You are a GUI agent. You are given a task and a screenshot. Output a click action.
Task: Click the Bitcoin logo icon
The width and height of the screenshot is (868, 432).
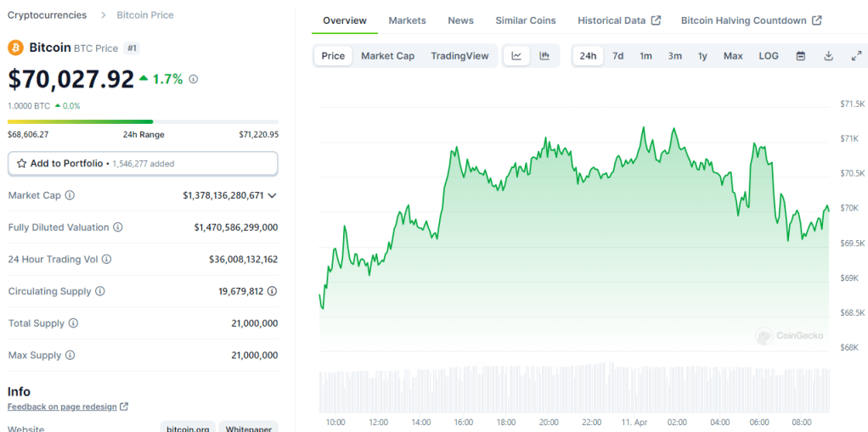[16, 48]
